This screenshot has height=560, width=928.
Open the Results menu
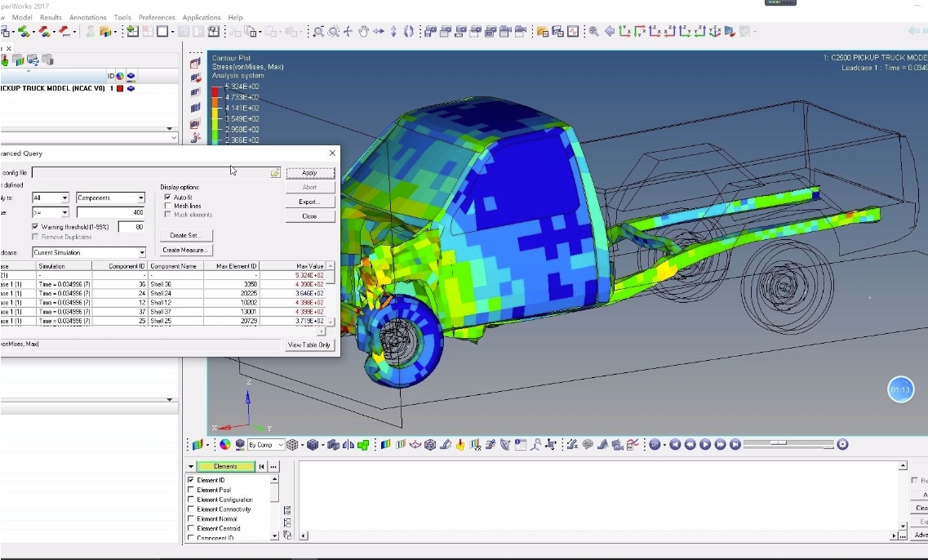(51, 17)
